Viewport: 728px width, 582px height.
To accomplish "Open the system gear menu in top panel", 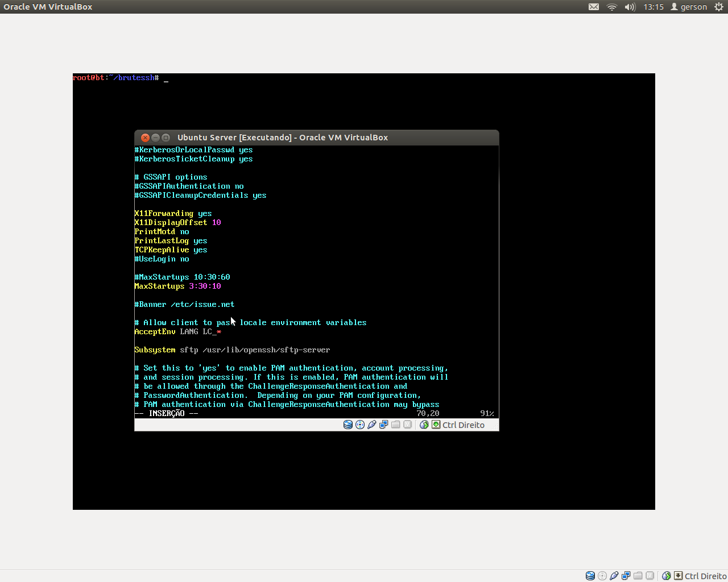I will coord(719,7).
